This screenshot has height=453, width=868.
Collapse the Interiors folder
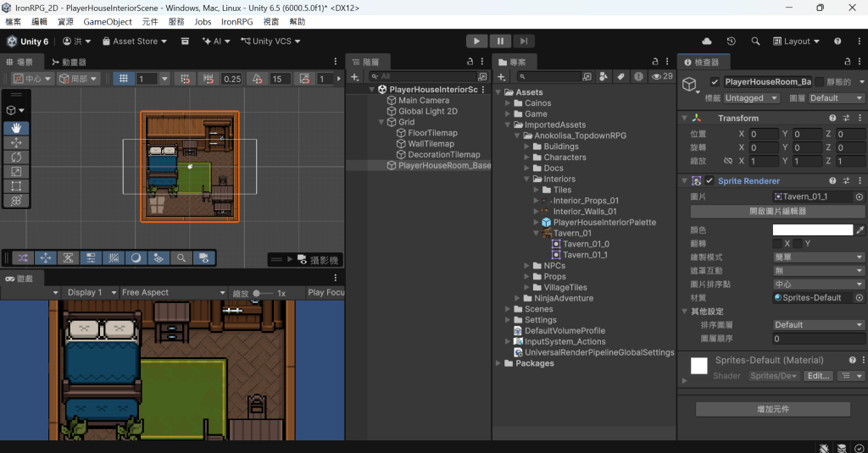point(527,180)
